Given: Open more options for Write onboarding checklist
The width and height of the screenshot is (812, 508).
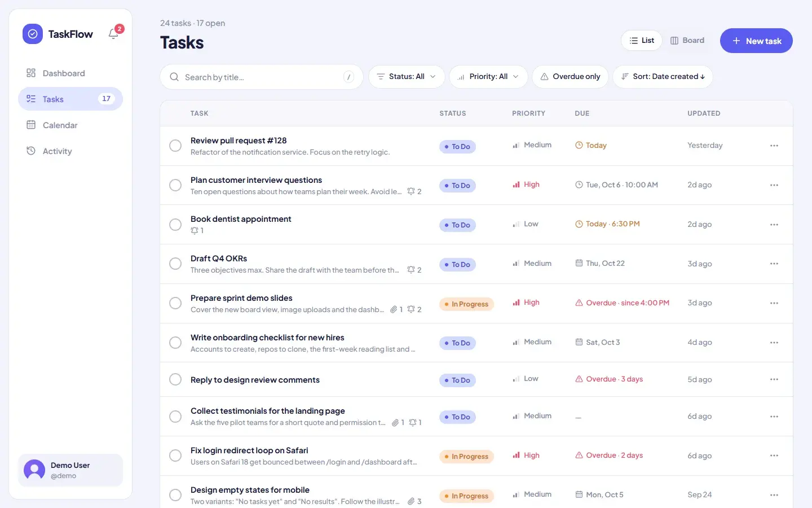Looking at the screenshot, I should 774,343.
